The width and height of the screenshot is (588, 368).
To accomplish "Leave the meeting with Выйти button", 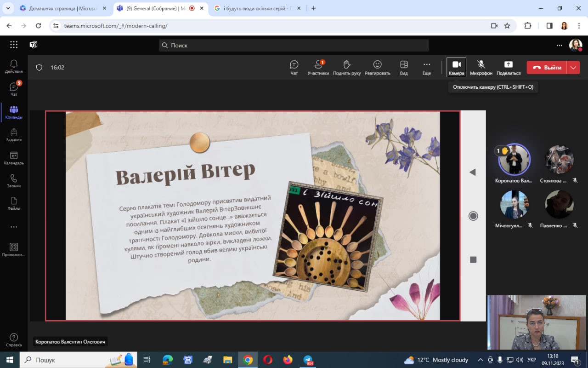I will (547, 68).
